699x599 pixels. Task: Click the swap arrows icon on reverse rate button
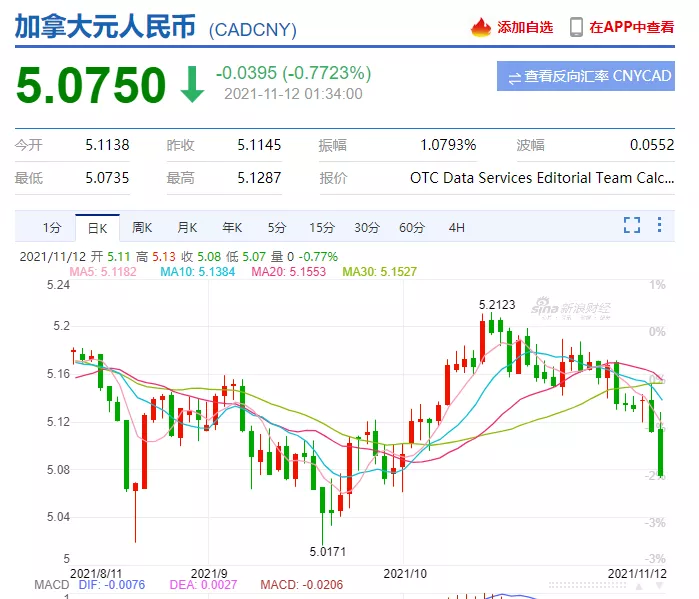514,77
